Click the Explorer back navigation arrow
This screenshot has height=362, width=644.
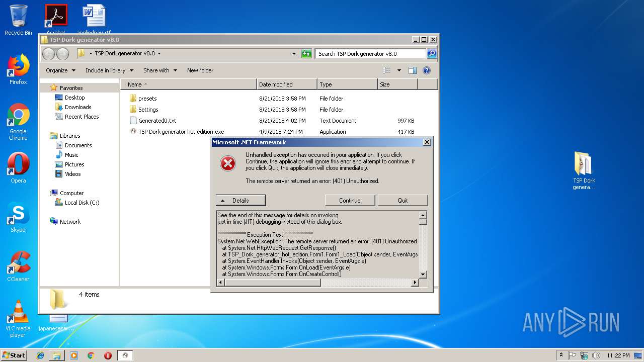[49, 54]
